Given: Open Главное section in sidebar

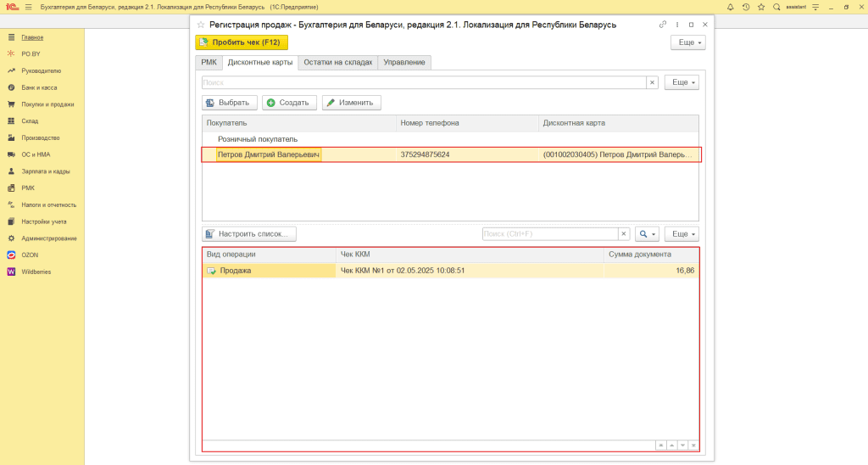Looking at the screenshot, I should coord(32,37).
